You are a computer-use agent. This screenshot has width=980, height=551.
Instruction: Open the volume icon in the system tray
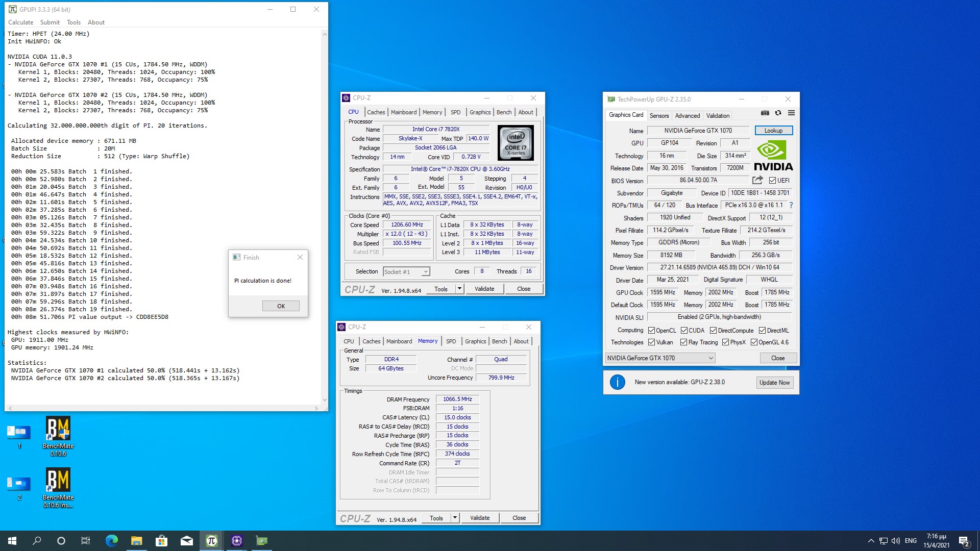[895, 541]
